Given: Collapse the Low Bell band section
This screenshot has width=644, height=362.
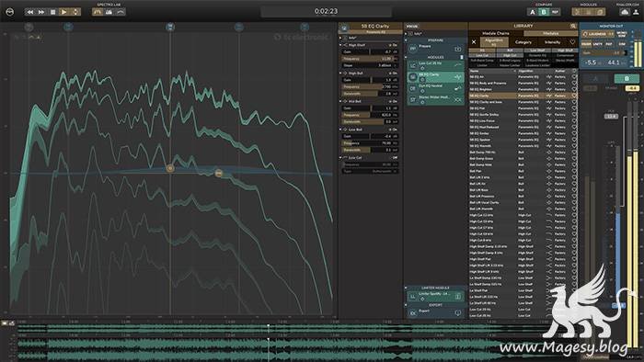Looking at the screenshot, I should point(340,130).
